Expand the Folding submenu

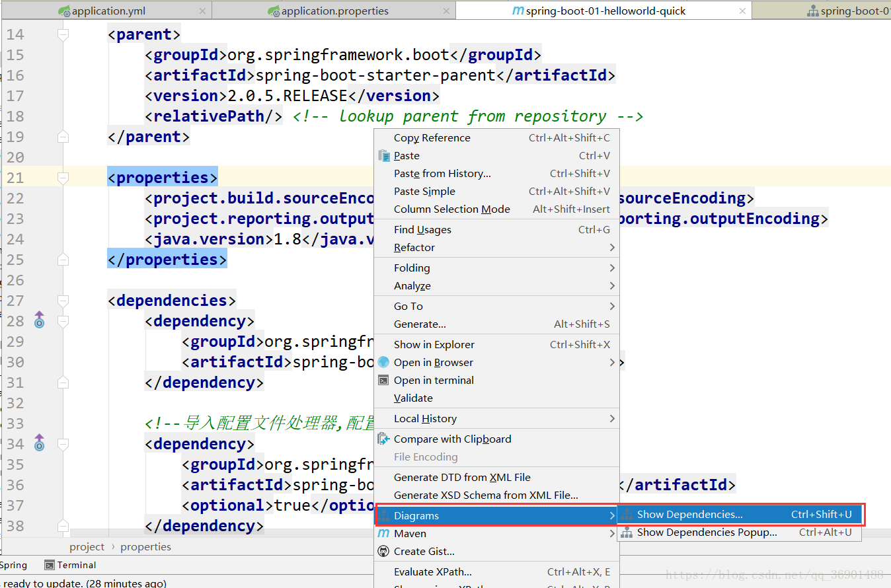coord(496,268)
